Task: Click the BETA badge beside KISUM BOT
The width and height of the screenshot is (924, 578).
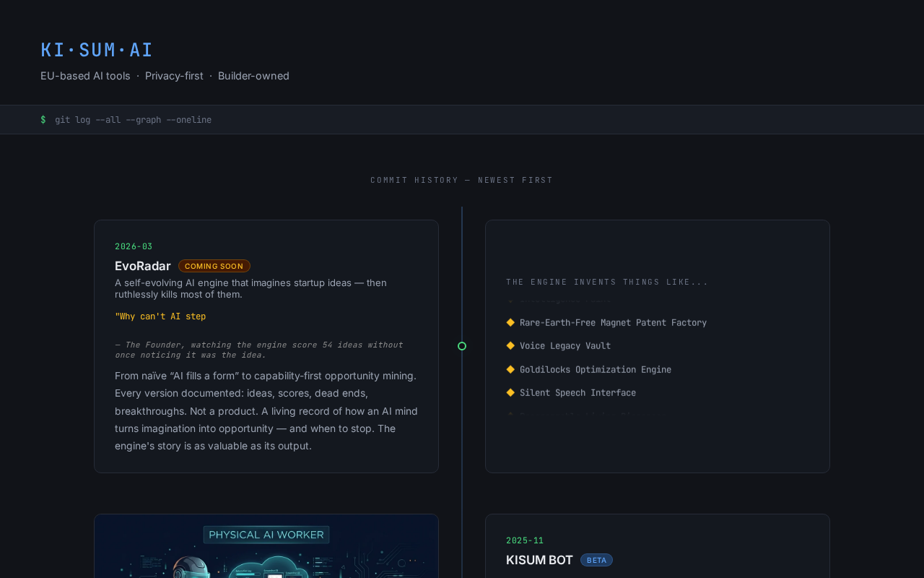Action: point(596,560)
